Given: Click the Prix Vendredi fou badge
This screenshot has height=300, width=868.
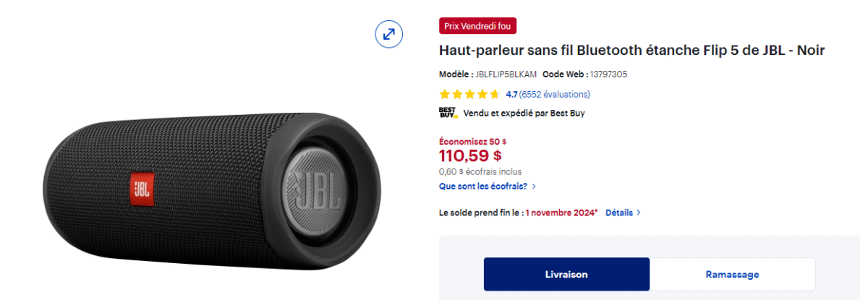Looking at the screenshot, I should (477, 25).
